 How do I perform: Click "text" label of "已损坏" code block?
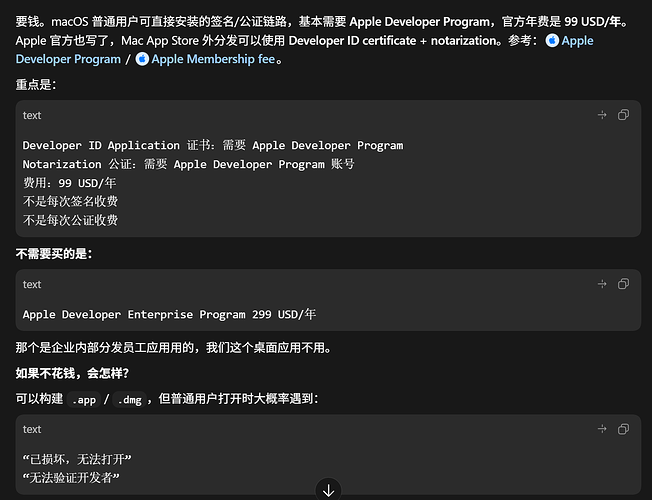[x=32, y=429]
